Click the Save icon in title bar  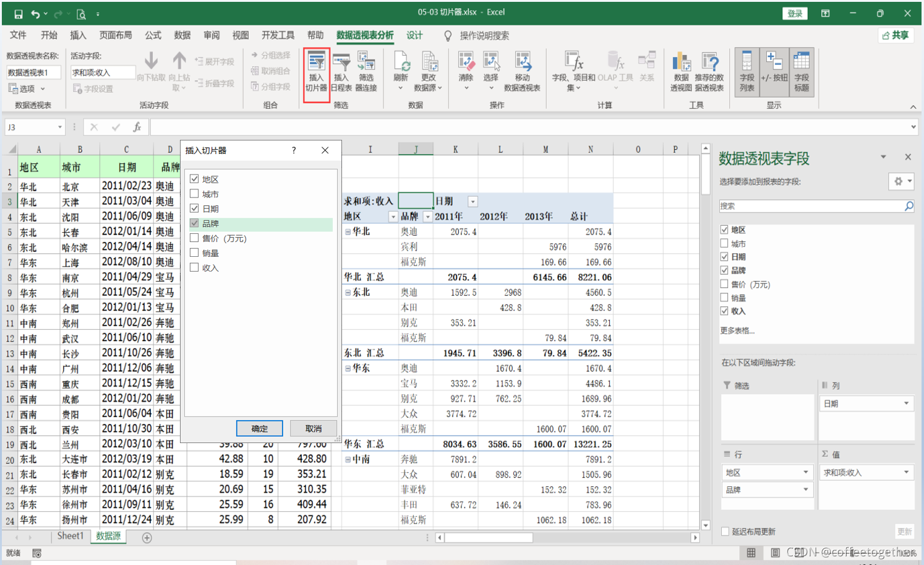click(x=18, y=14)
